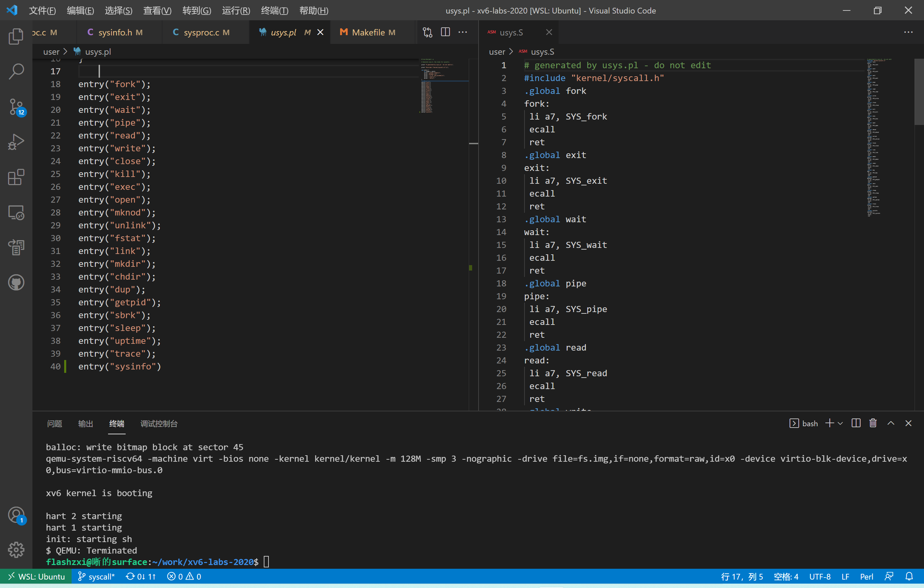
Task: Switch to sysinfo.h editor tab
Action: tap(119, 32)
